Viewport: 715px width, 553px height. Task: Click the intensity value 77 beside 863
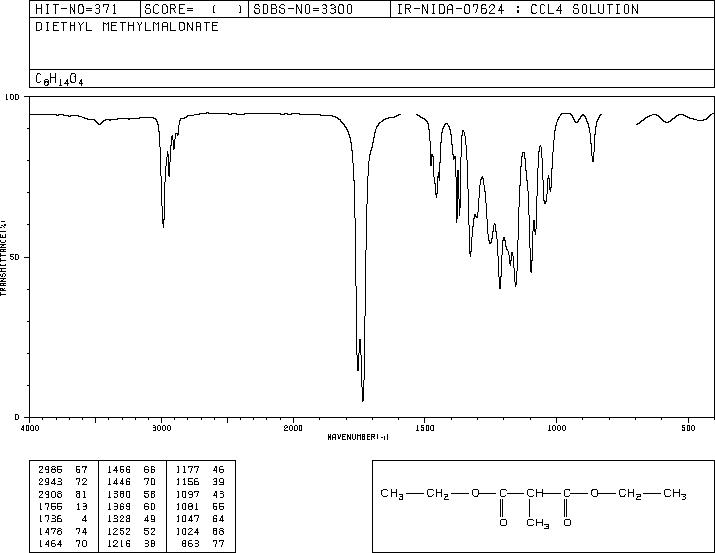coord(218,544)
